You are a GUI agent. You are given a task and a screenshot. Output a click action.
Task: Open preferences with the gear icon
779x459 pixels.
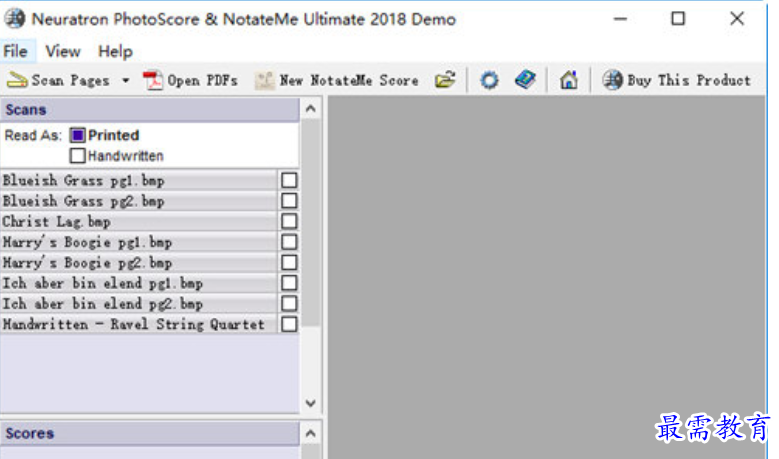pos(489,80)
